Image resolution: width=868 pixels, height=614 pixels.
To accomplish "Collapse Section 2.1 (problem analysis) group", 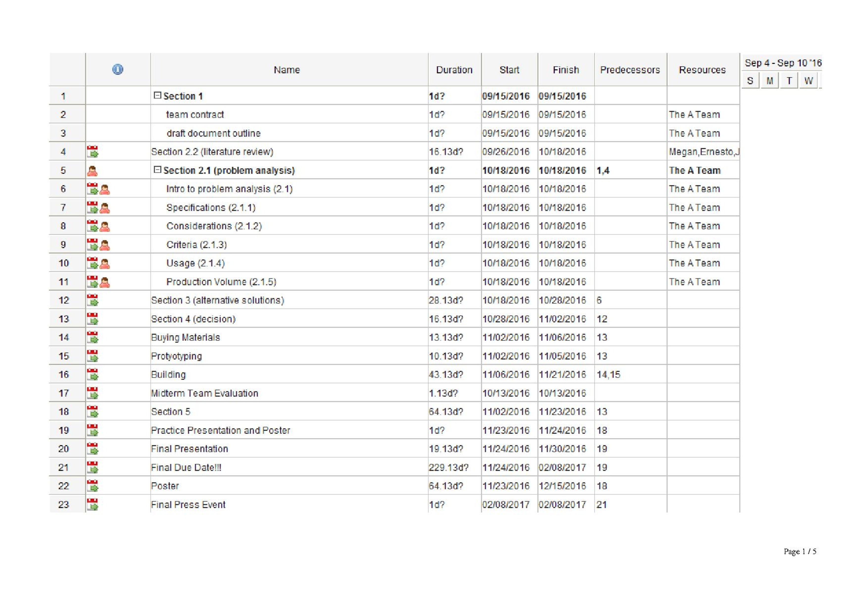I will 157,170.
